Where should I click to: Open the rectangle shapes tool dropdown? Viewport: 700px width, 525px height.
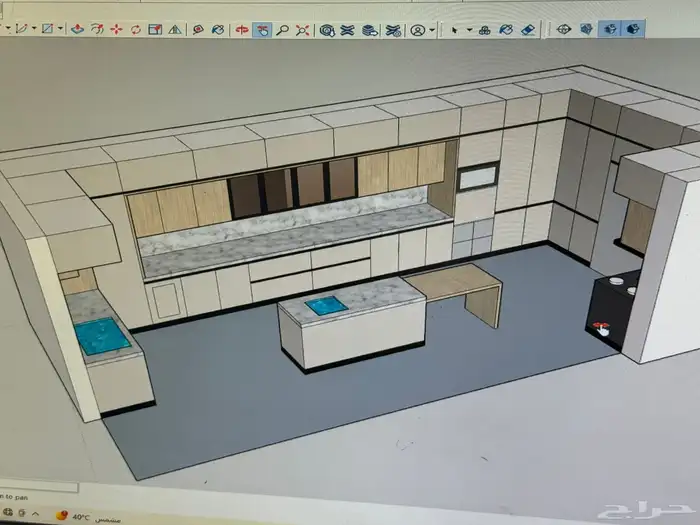pyautogui.click(x=59, y=30)
